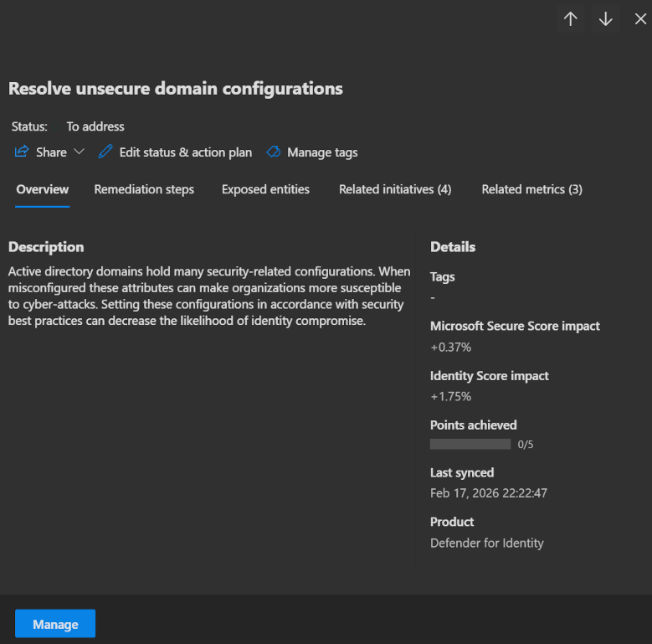The image size is (652, 644).
Task: Click the tag icon beside Manage tags
Action: [x=273, y=152]
